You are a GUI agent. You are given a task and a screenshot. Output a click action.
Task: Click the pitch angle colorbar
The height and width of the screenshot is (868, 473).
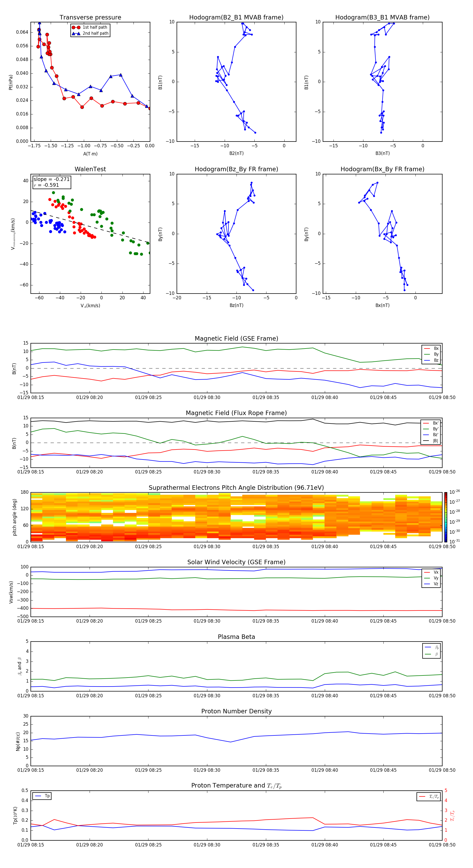pyautogui.click(x=446, y=517)
